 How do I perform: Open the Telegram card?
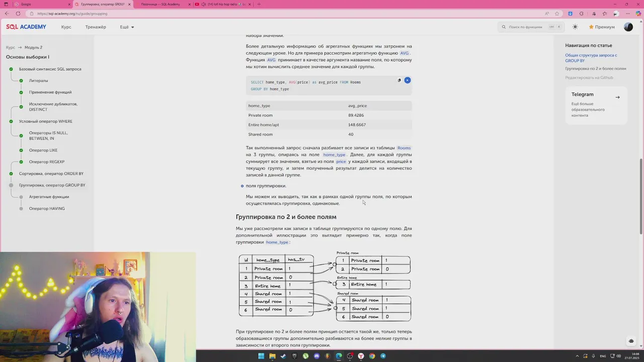pos(596,105)
